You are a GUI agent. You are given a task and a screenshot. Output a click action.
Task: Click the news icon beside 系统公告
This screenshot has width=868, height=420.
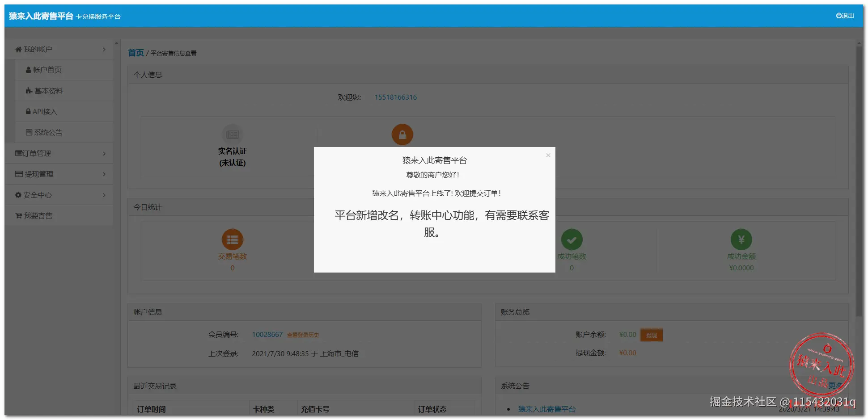29,133
